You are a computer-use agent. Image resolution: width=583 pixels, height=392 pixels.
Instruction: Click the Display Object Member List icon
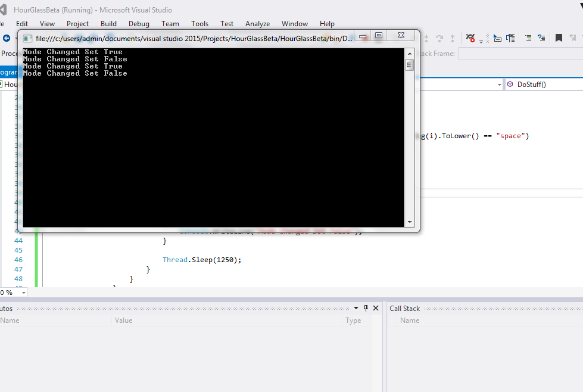click(497, 38)
